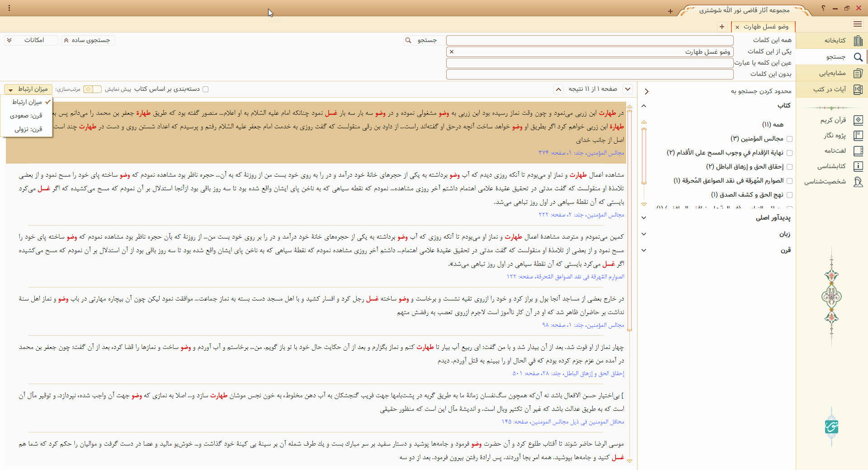The image size is (868, 470).
Task: Open source link مجالس المؤمنین صفحه ۹۸
Action: 583,325
